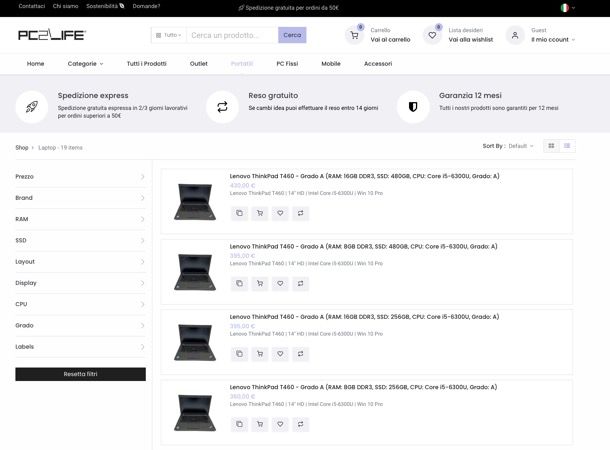Open the Tutto search category dropdown
This screenshot has width=610, height=450.
[x=168, y=35]
